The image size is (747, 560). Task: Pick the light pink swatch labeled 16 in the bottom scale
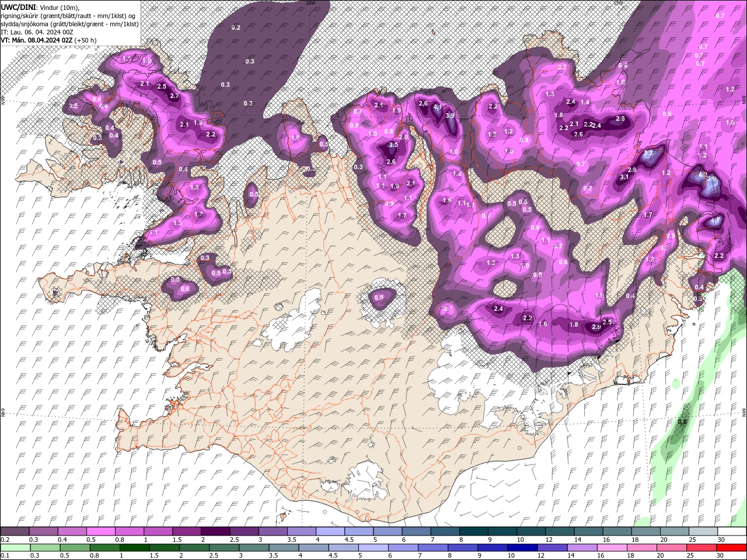[612, 548]
